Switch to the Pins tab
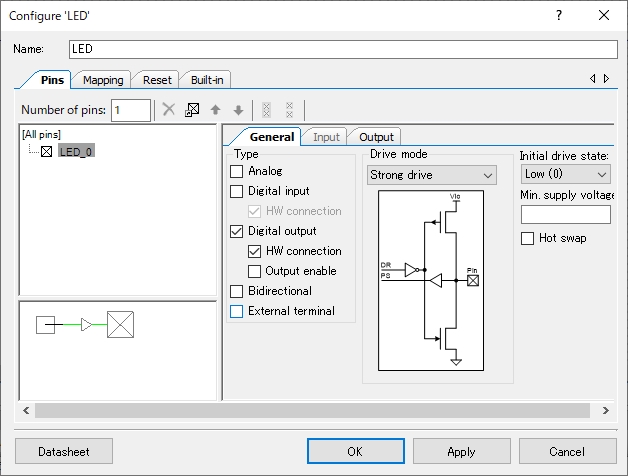 click(52, 80)
